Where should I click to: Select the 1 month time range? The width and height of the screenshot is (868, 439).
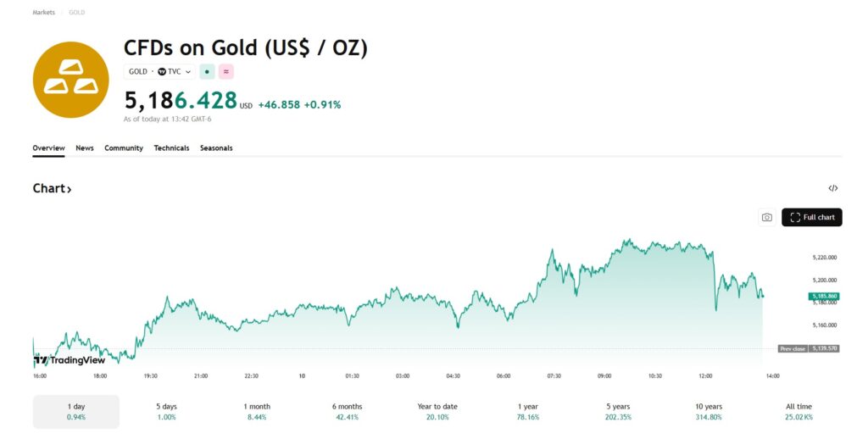click(x=256, y=411)
